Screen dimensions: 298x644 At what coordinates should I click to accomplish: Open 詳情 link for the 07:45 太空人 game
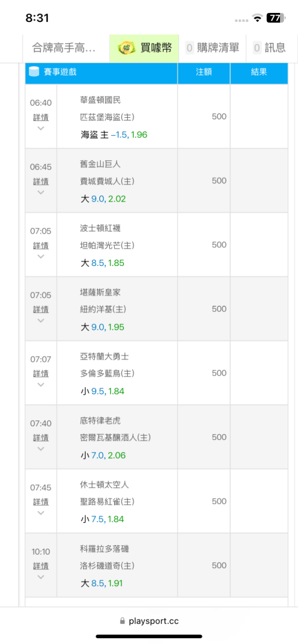pyautogui.click(x=41, y=502)
